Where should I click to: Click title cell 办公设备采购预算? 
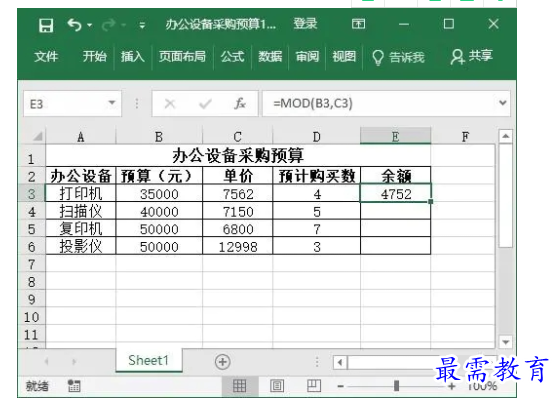coord(238,156)
